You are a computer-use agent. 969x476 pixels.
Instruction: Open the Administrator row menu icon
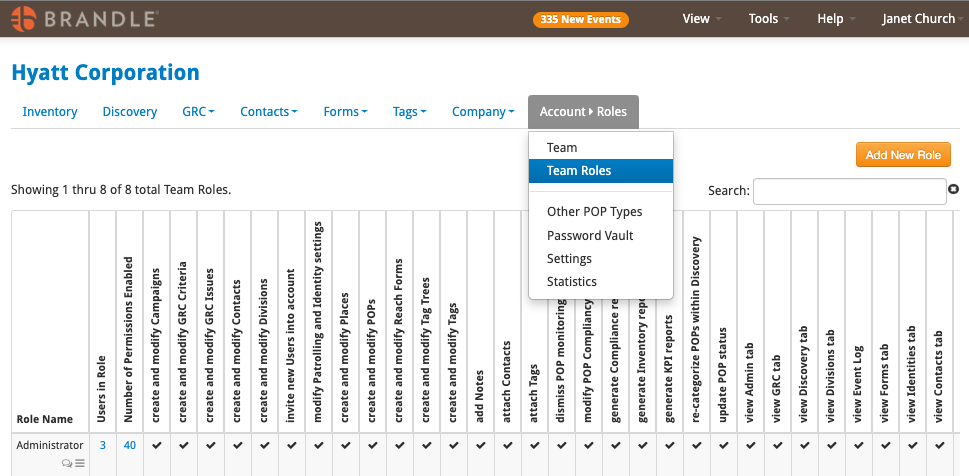[x=80, y=463]
